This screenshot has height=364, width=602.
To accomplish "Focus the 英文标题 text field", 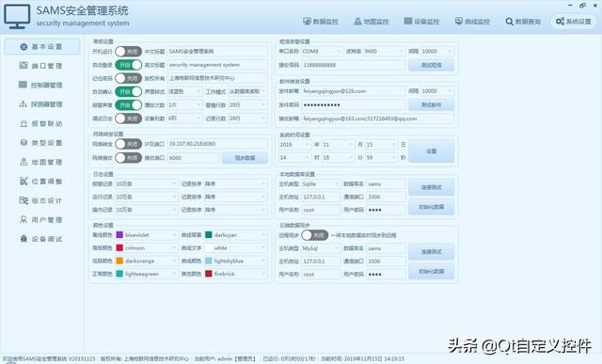I will pos(217,65).
